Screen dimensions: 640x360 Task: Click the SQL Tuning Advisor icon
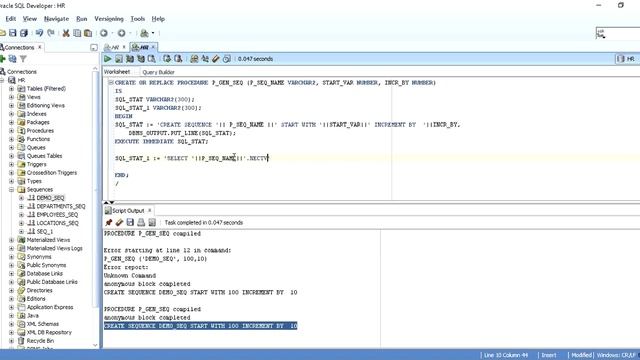[151, 59]
